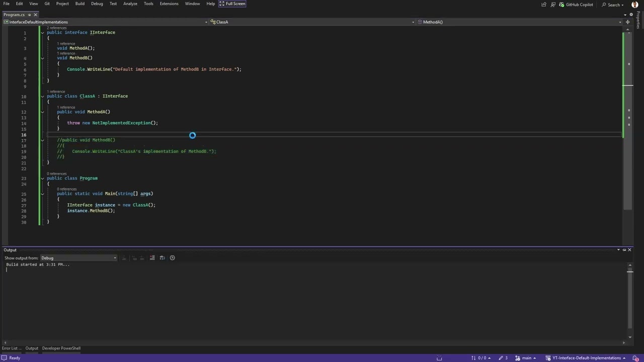Click '0 references' CodeLens above Program class
The height and width of the screenshot is (362, 644).
57,173
